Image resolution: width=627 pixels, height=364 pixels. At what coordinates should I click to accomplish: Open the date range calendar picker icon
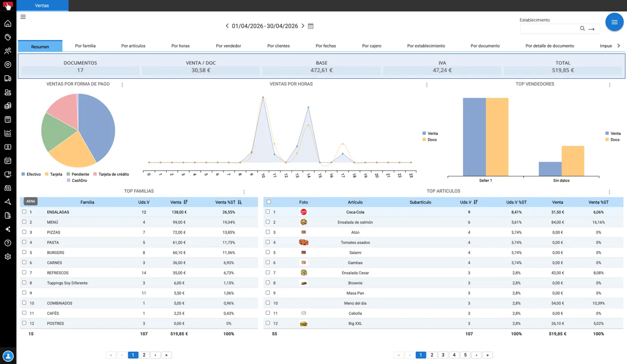[x=311, y=26]
